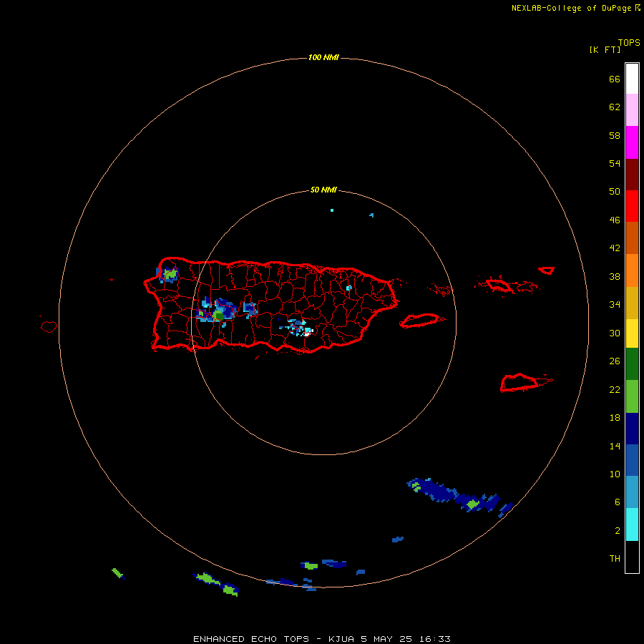644x644 pixels.
Task: Click the St. Thomas island outline
Action: [499, 285]
